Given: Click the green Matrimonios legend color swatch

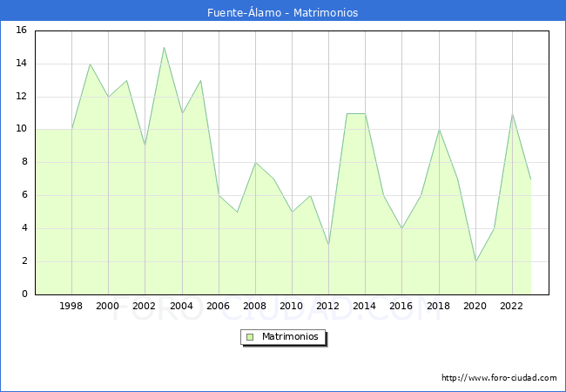Looking at the screenshot, I should point(249,337).
